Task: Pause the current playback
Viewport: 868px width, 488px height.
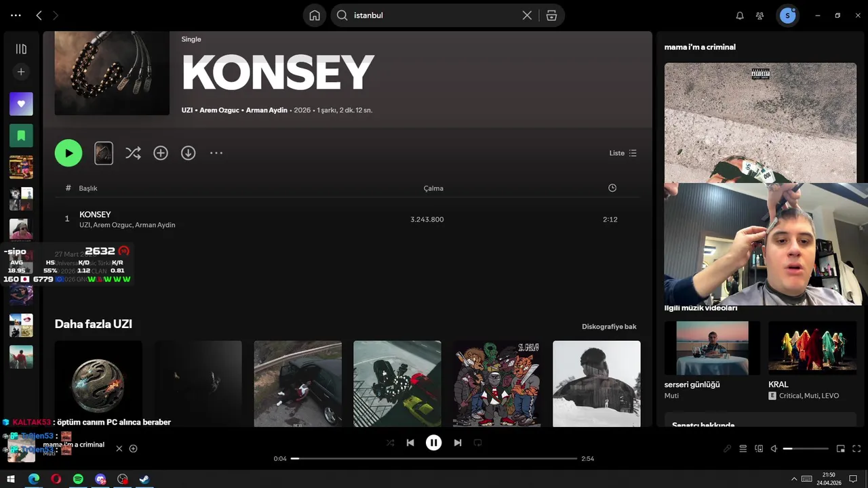Action: coord(433,443)
